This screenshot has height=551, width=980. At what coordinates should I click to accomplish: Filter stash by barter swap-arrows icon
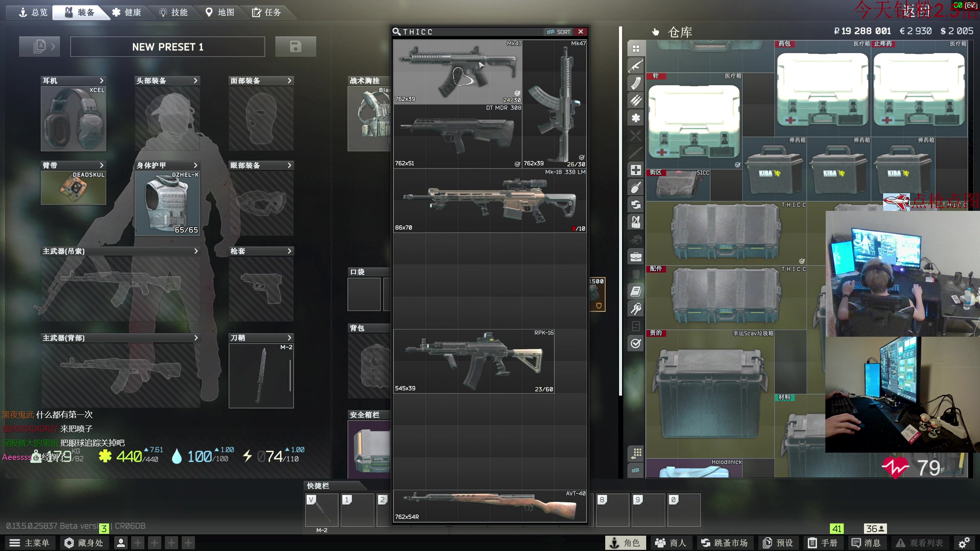click(636, 205)
